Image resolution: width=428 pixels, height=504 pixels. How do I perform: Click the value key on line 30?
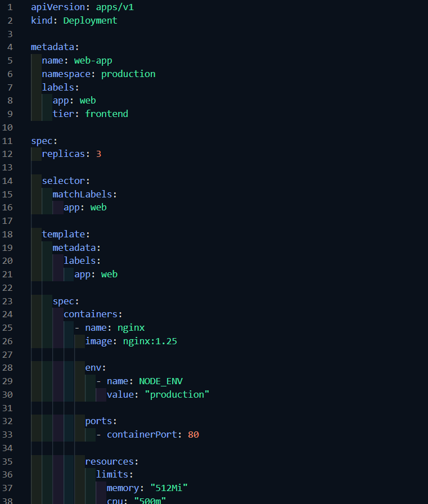click(120, 395)
